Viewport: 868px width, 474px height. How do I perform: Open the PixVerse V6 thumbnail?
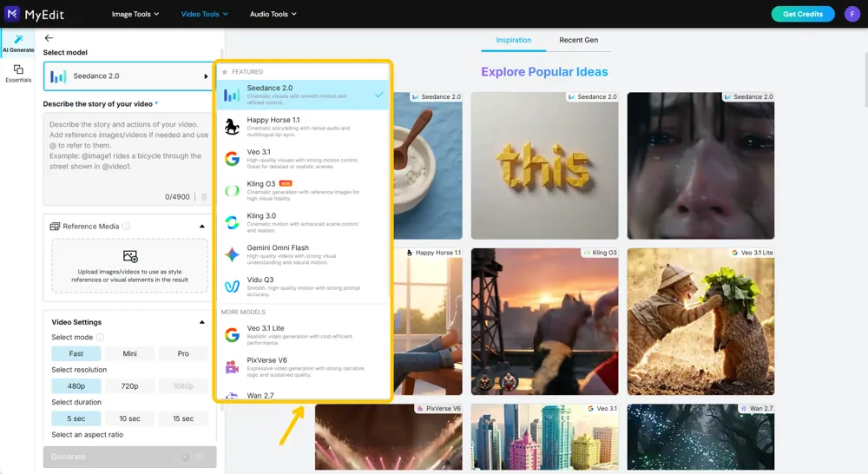coord(389,437)
